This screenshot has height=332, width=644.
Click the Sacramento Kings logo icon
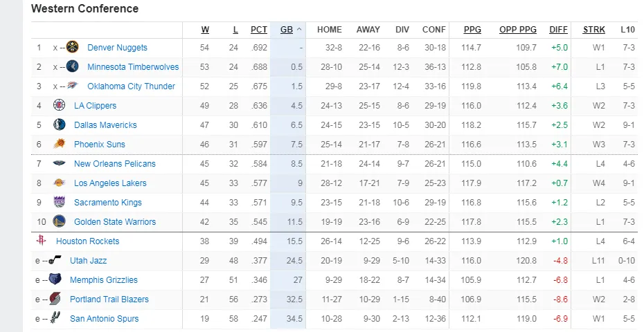click(x=59, y=203)
